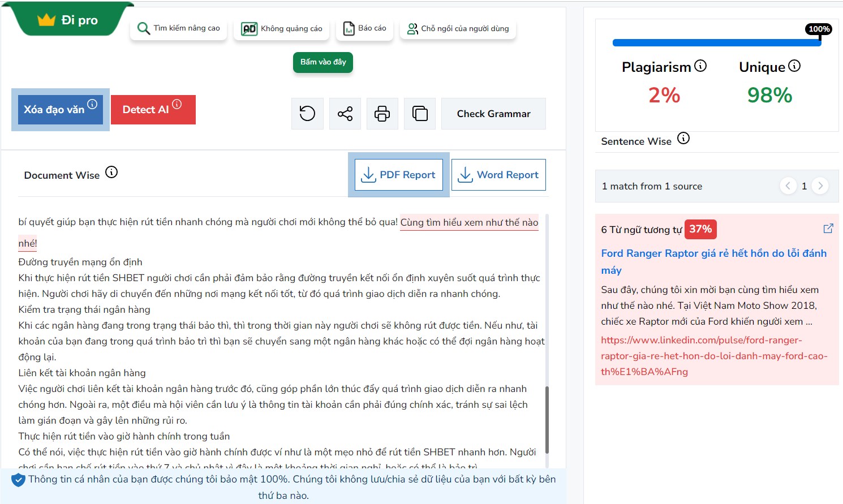Click the 98% unique value

pyautogui.click(x=769, y=95)
